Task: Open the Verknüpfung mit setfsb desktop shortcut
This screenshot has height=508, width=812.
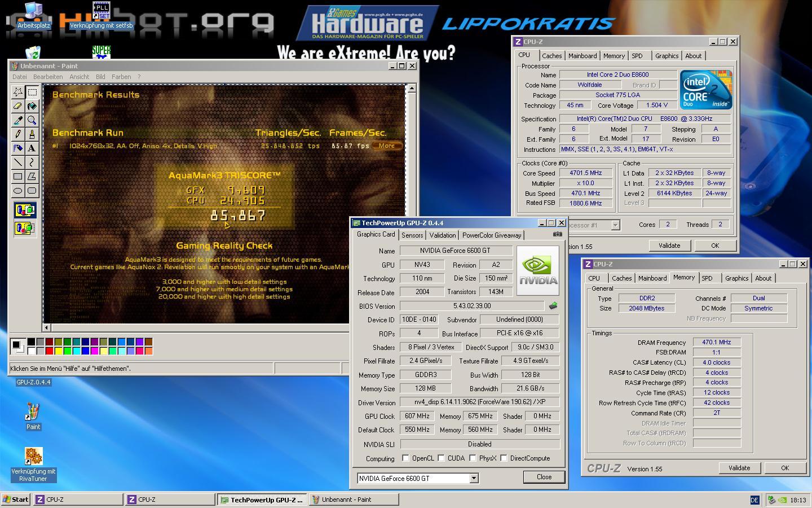Action: coord(101,15)
